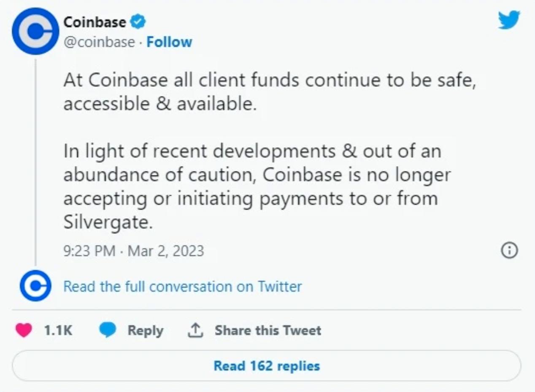
Task: Click the Twitter bird logo
Action: (509, 20)
